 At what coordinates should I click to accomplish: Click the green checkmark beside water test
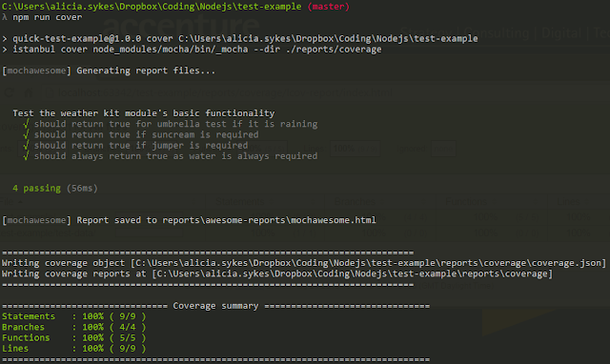click(26, 156)
